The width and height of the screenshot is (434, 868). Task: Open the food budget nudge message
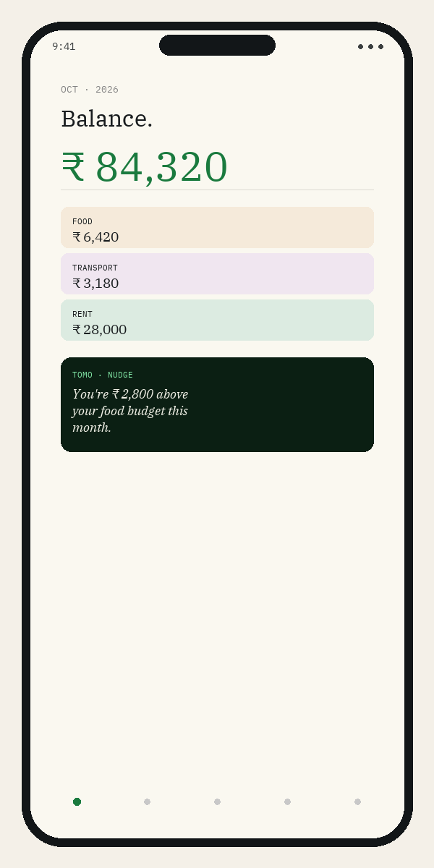[130, 411]
